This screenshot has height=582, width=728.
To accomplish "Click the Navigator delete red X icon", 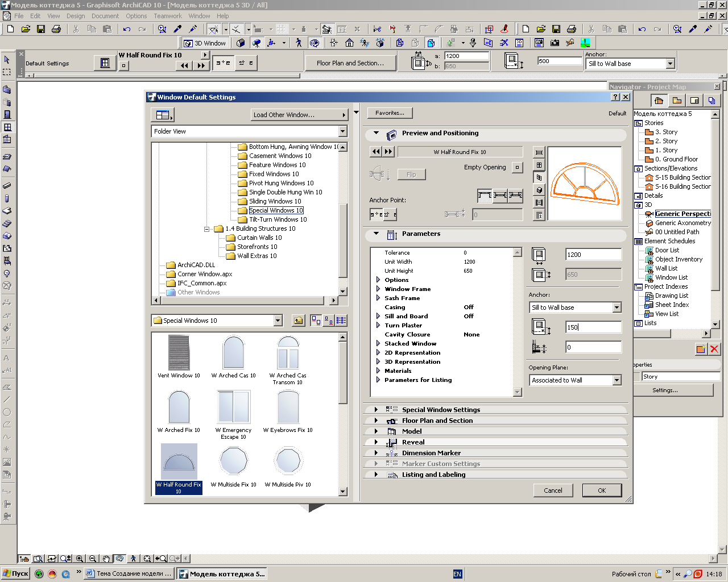I will click(x=714, y=349).
